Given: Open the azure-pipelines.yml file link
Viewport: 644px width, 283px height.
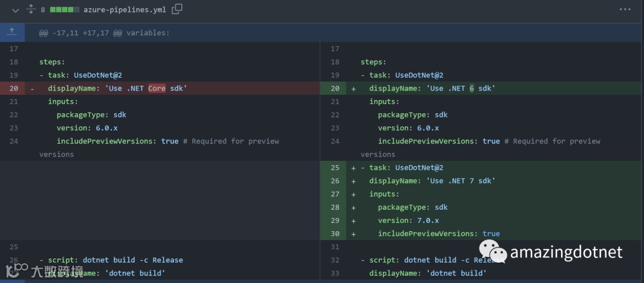Looking at the screenshot, I should click(125, 10).
